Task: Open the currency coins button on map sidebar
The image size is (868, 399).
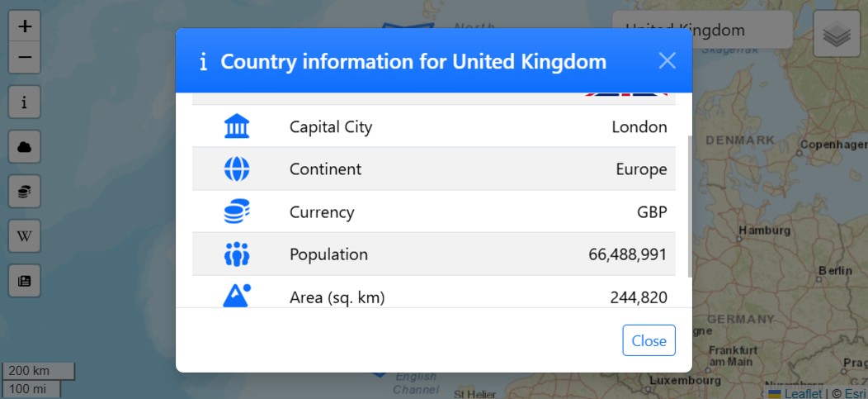Action: [25, 192]
